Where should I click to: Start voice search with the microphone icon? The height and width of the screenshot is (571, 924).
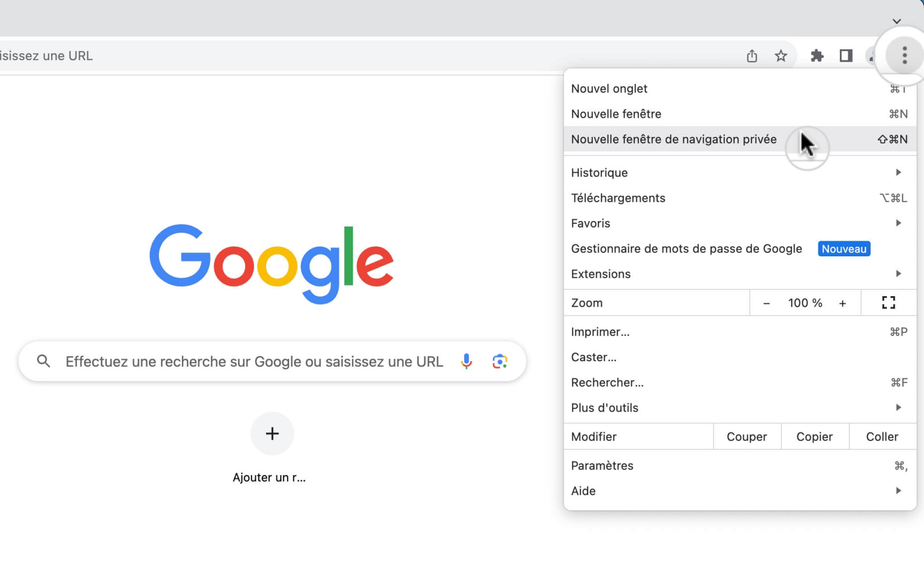466,361
